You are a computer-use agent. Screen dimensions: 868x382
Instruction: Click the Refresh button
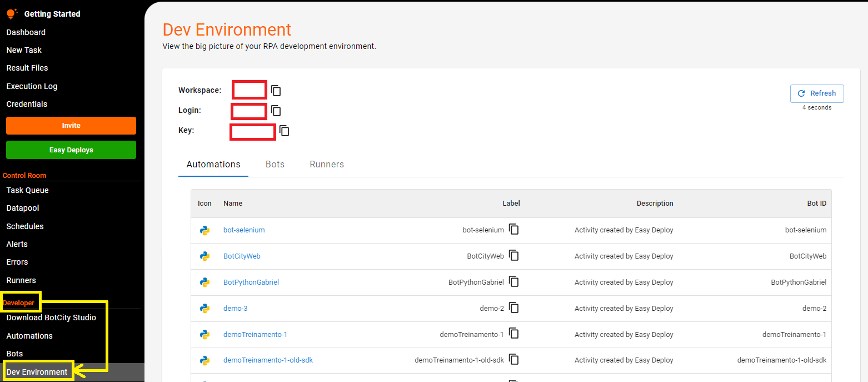(817, 93)
